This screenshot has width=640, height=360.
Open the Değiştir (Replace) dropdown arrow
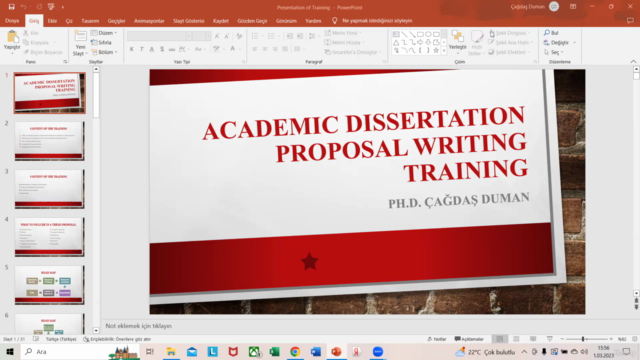pyautogui.click(x=575, y=42)
